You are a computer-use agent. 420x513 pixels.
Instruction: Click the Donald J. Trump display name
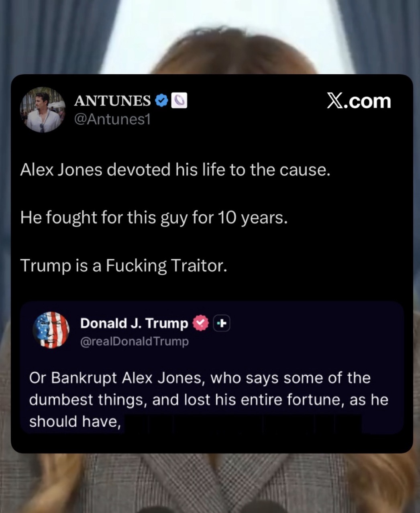tap(134, 323)
